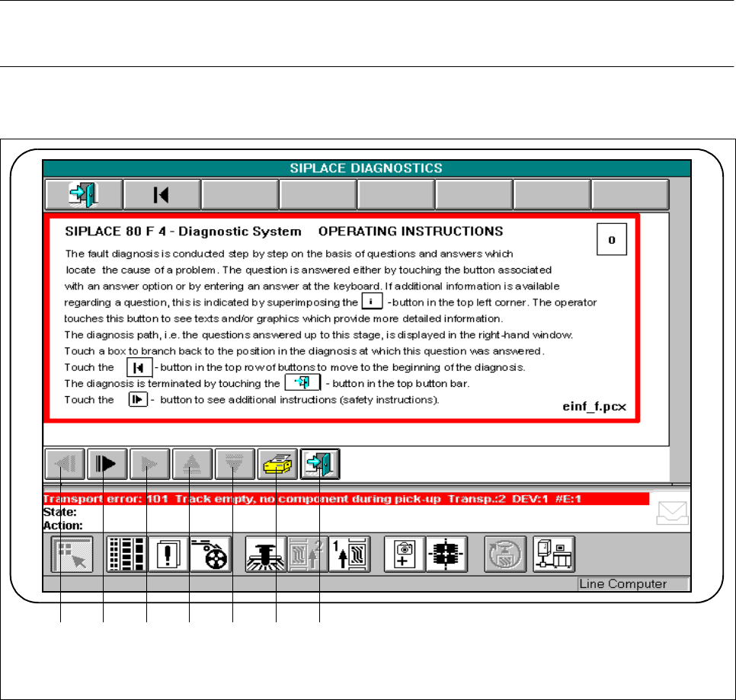Click the greyed-out previous page arrow button
Viewport: 736px width, 700px height.
click(x=66, y=464)
